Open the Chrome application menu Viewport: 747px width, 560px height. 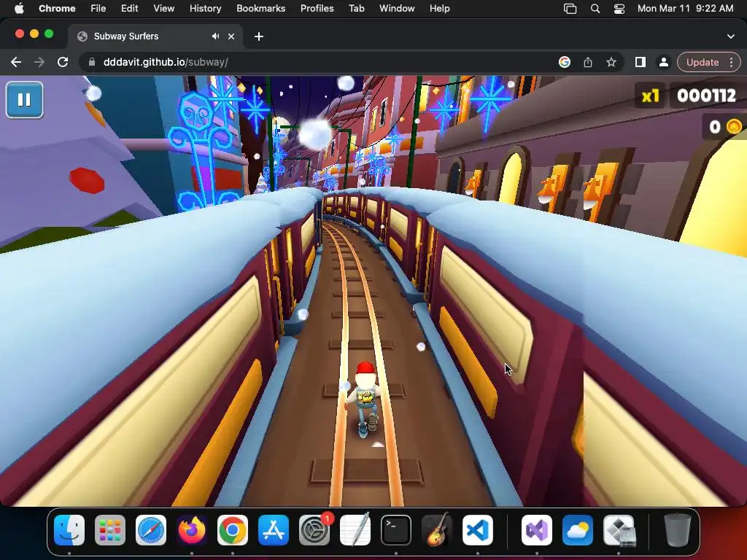pos(57,9)
